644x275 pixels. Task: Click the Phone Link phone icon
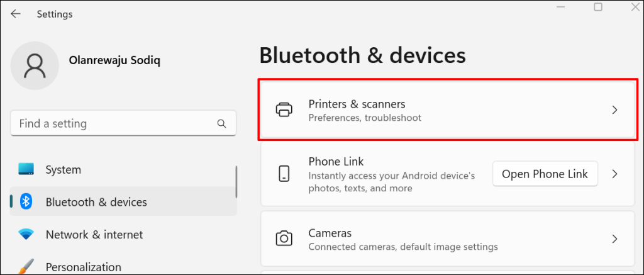pyautogui.click(x=284, y=174)
